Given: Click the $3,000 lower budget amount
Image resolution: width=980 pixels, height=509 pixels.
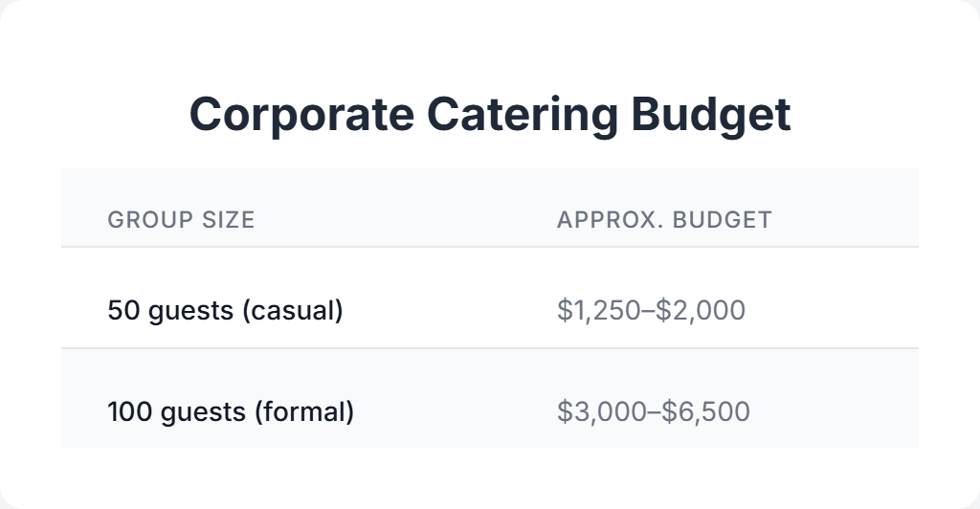Looking at the screenshot, I should [599, 412].
